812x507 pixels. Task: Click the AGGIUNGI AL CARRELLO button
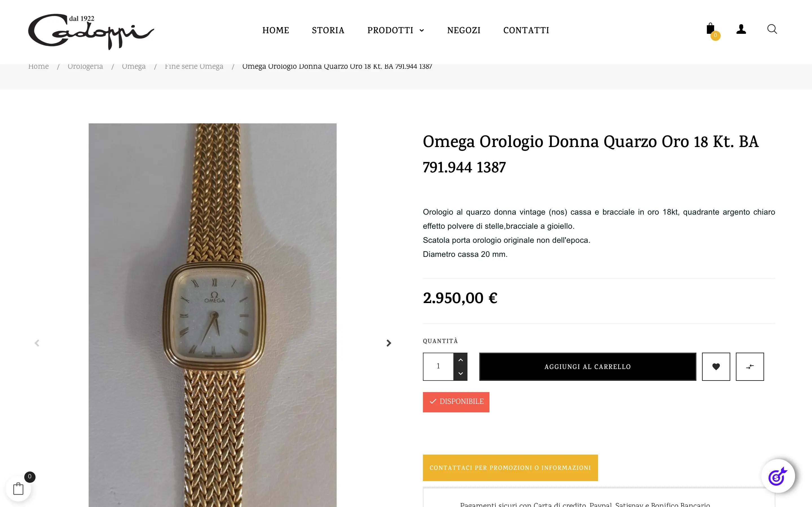(588, 366)
